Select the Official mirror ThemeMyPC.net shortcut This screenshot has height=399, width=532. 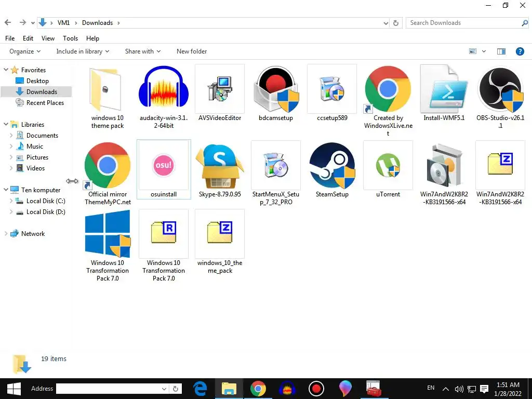107,174
